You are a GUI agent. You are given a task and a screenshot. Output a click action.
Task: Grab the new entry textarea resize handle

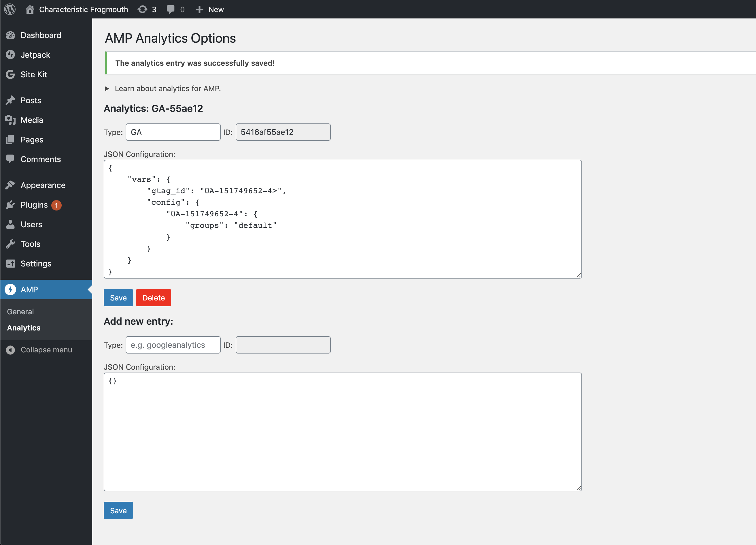tap(579, 488)
